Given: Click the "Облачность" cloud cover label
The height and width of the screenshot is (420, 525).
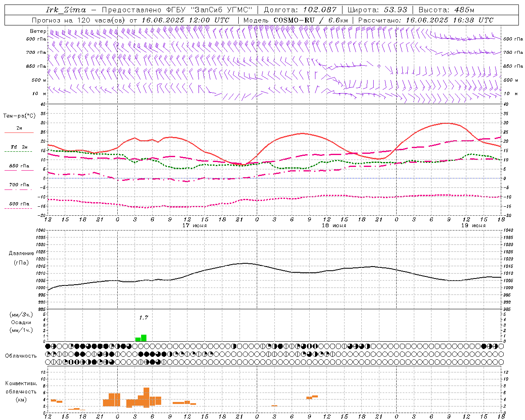Looking at the screenshot, I should [21, 356].
